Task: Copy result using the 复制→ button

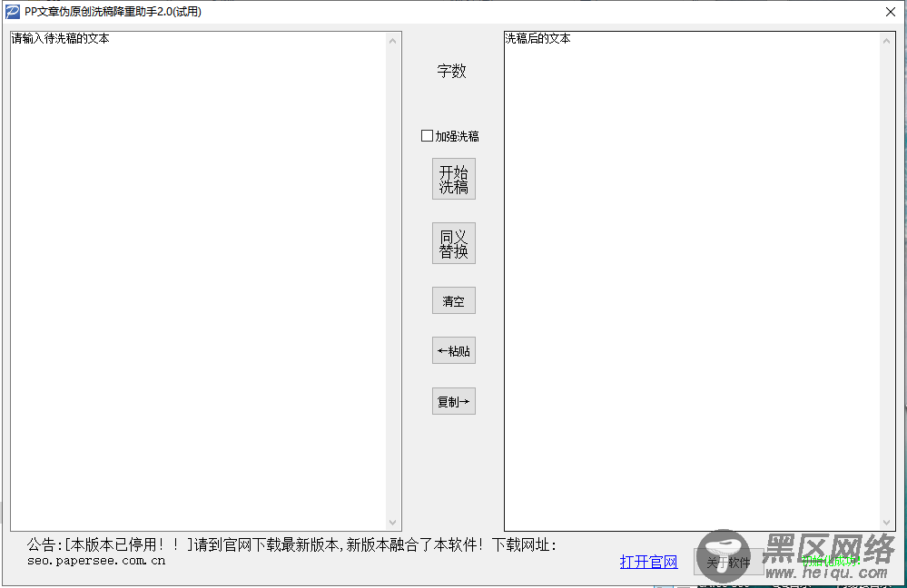Action: [454, 401]
